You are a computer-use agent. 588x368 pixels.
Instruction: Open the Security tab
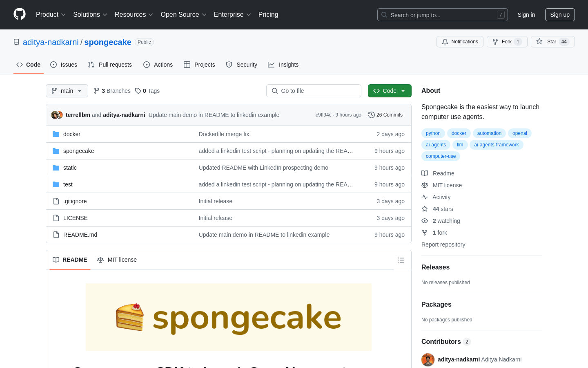(242, 65)
